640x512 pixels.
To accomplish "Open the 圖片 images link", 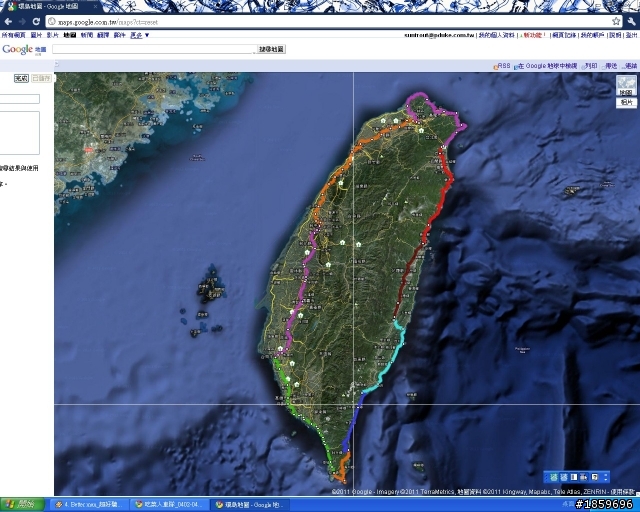I will tap(36, 35).
